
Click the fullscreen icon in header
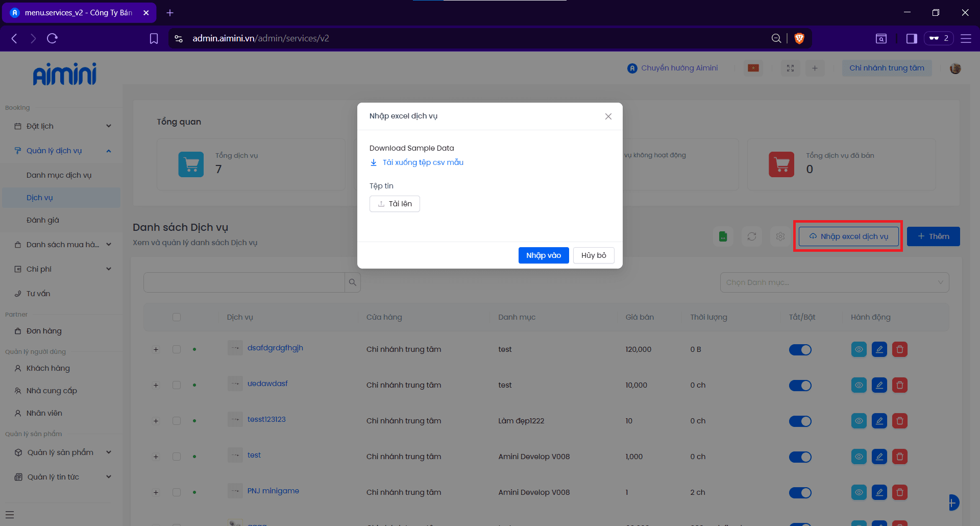(790, 68)
